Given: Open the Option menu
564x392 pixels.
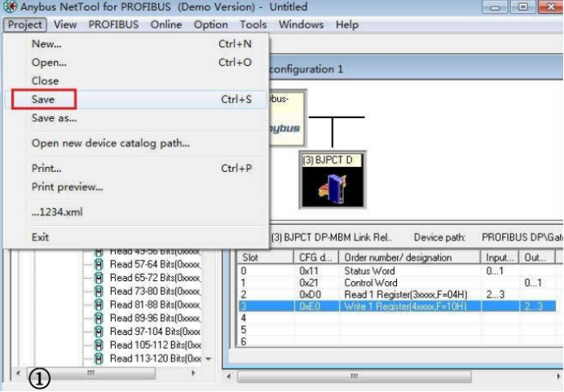Looking at the screenshot, I should pyautogui.click(x=211, y=24).
